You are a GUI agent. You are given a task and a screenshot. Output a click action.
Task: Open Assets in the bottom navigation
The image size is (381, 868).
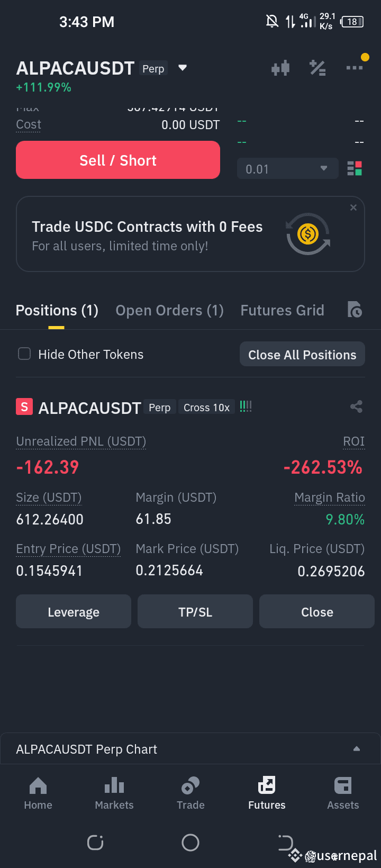coord(343,793)
